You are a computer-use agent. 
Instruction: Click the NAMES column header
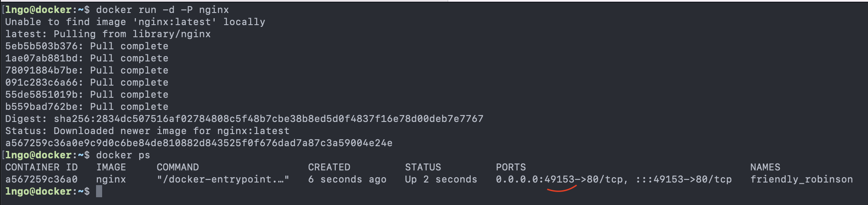click(x=765, y=167)
